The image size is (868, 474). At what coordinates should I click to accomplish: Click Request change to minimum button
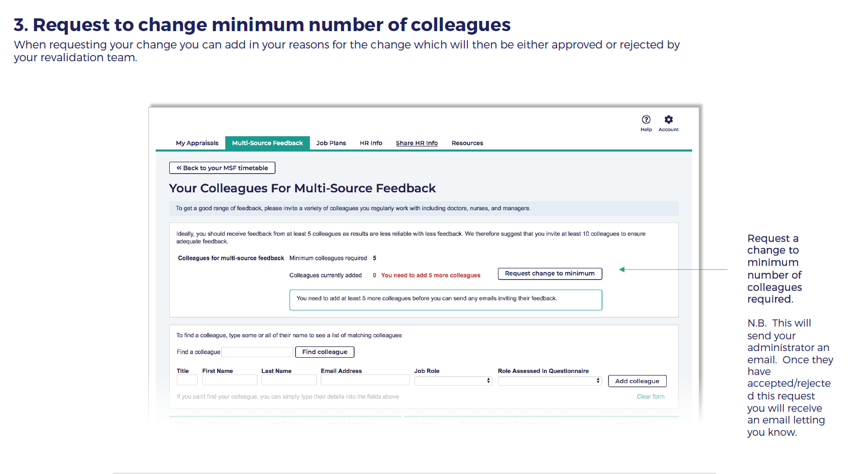point(549,274)
